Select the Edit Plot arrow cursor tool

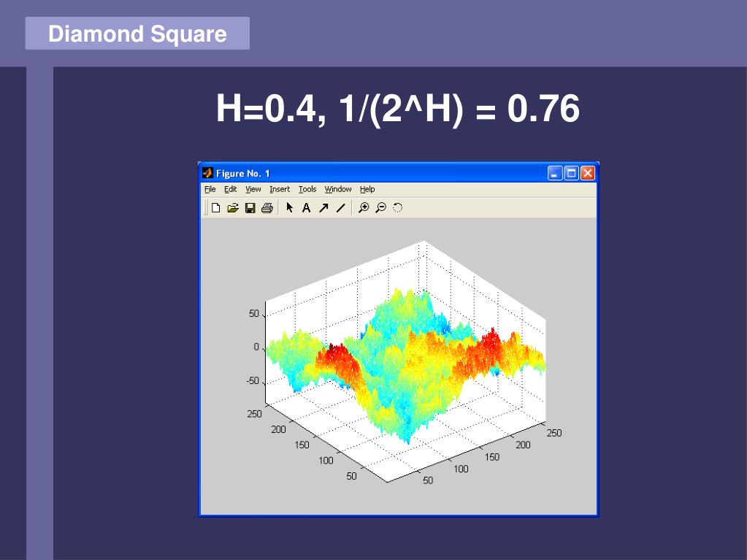[289, 207]
